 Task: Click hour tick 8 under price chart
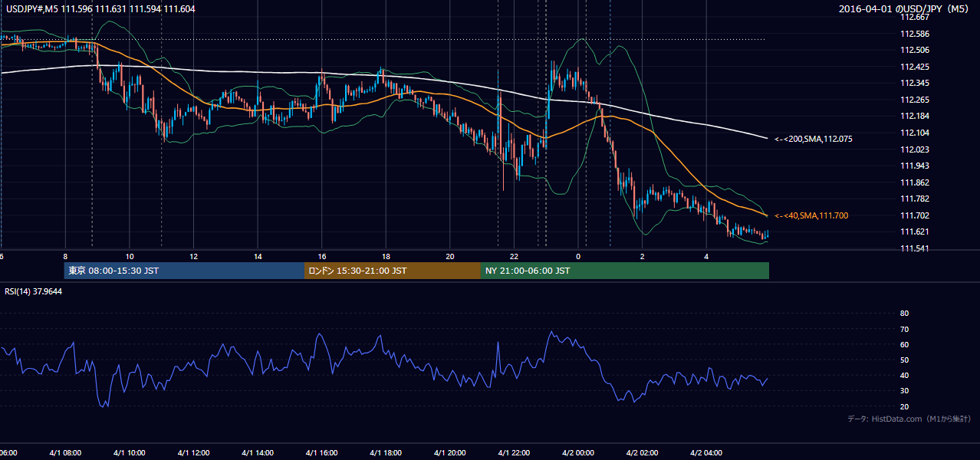tap(65, 257)
